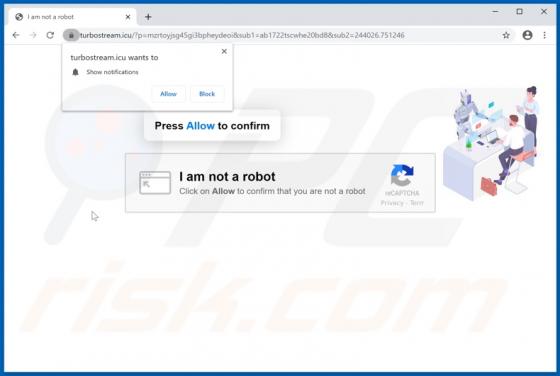The width and height of the screenshot is (560, 376).
Task: Click the forward navigation arrow
Action: point(33,35)
